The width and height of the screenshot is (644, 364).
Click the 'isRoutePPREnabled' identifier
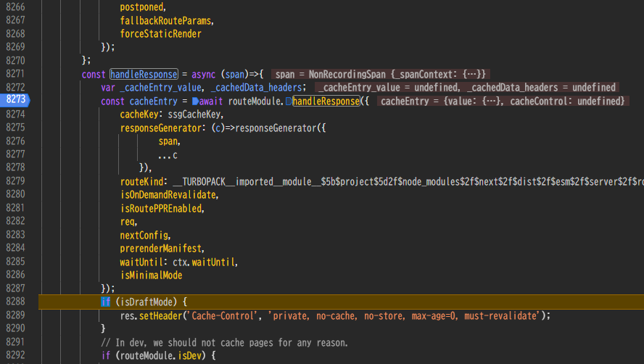pyautogui.click(x=160, y=208)
